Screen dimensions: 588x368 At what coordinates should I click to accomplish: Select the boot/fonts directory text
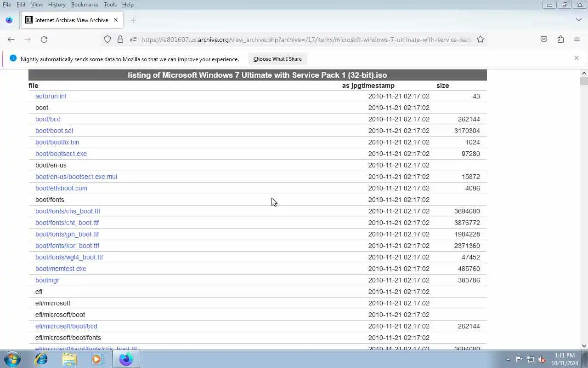tap(50, 200)
